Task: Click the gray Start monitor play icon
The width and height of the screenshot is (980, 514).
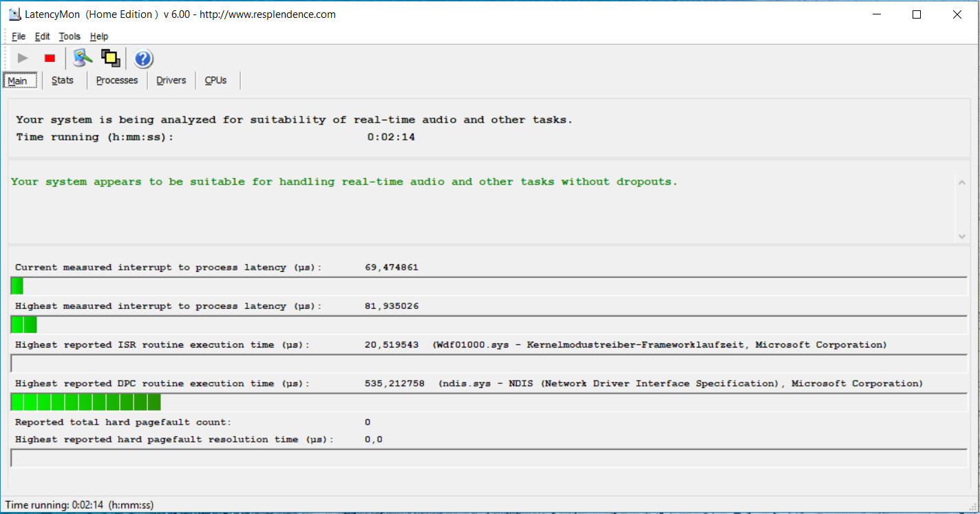Action: tap(23, 58)
